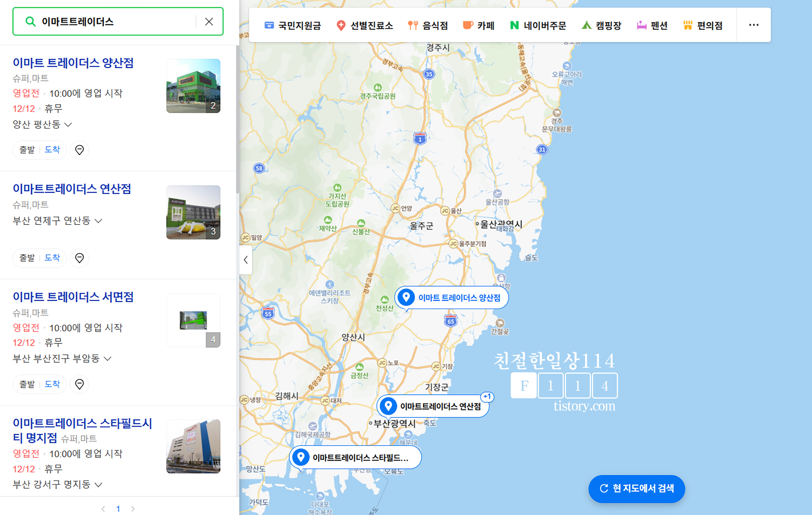Open 이마트 트레이더스 서면점 result link
The height and width of the screenshot is (515, 812).
coord(73,297)
